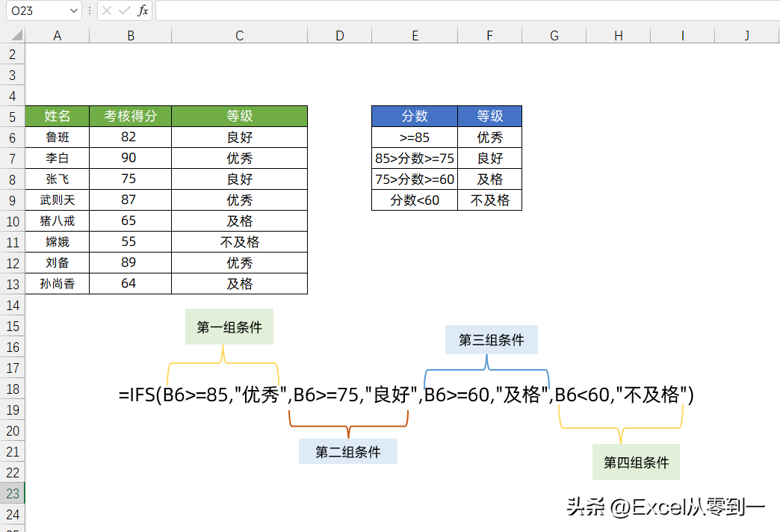Select column J header
This screenshot has height=532, width=780.
(x=747, y=35)
